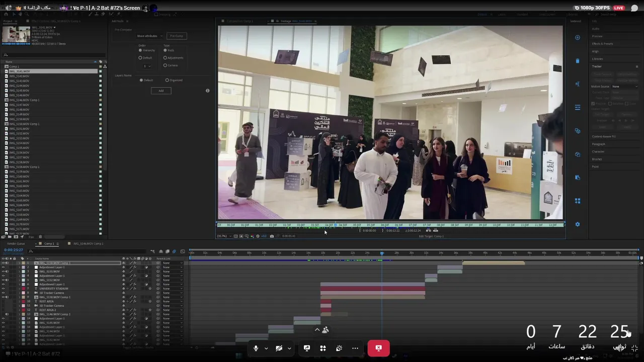
Task: Open the Align panel
Action: pyautogui.click(x=595, y=51)
